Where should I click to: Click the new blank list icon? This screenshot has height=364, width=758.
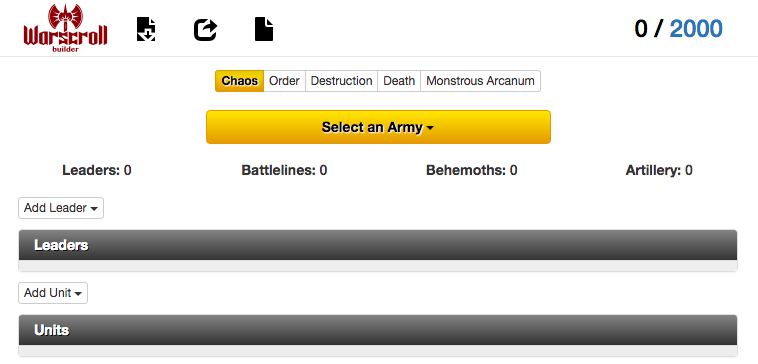(264, 29)
